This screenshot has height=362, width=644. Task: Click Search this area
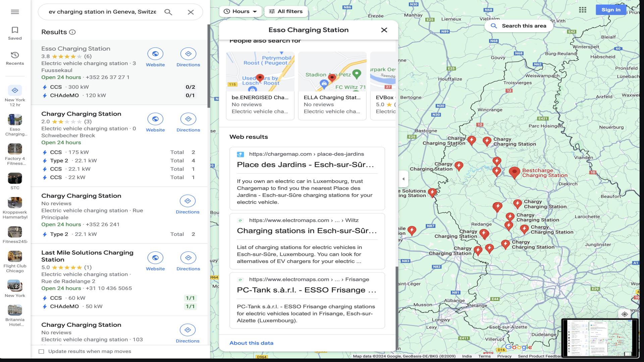(x=519, y=26)
